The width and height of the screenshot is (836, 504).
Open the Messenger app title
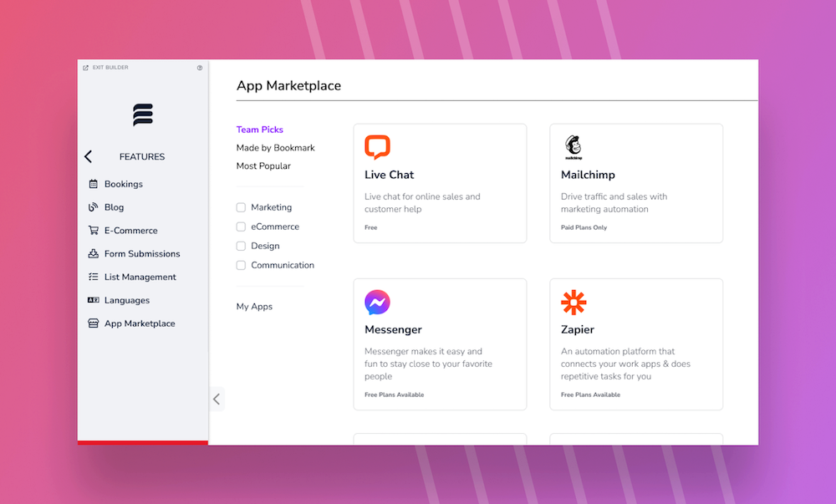[394, 329]
